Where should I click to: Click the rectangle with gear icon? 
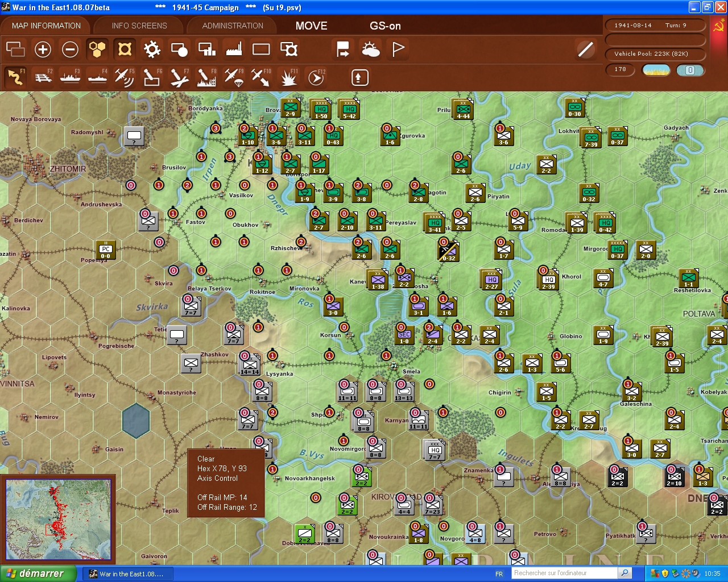pyautogui.click(x=289, y=49)
